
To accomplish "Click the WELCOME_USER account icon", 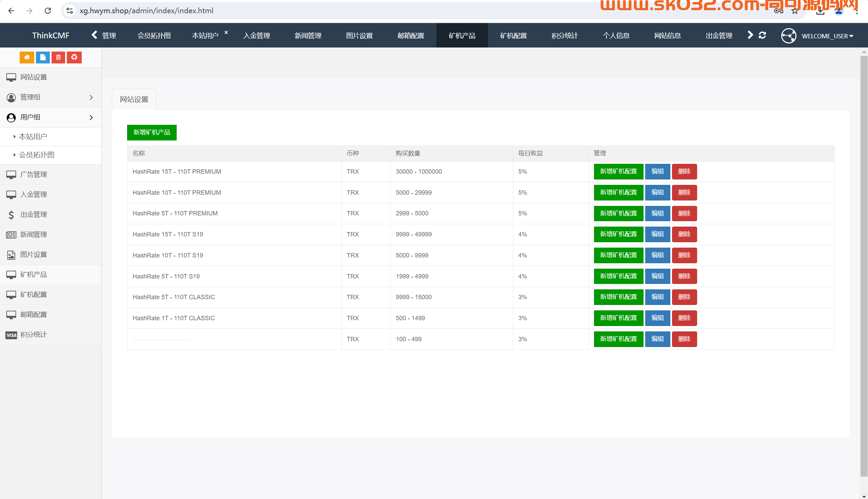I will (789, 35).
